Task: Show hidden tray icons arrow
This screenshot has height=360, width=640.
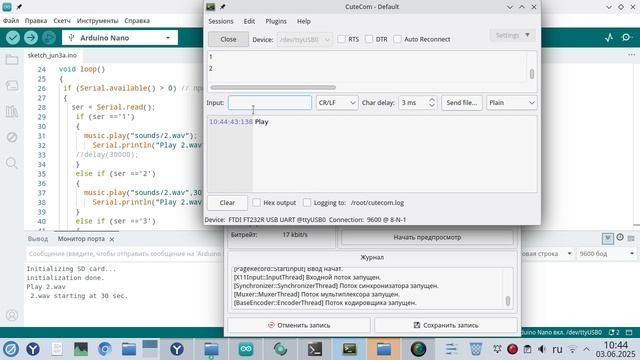Action: (x=586, y=349)
